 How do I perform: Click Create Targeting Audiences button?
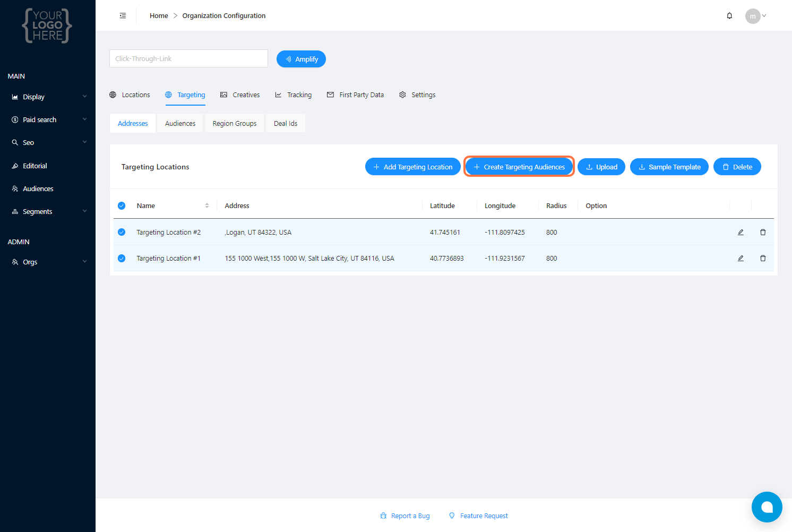click(x=519, y=167)
